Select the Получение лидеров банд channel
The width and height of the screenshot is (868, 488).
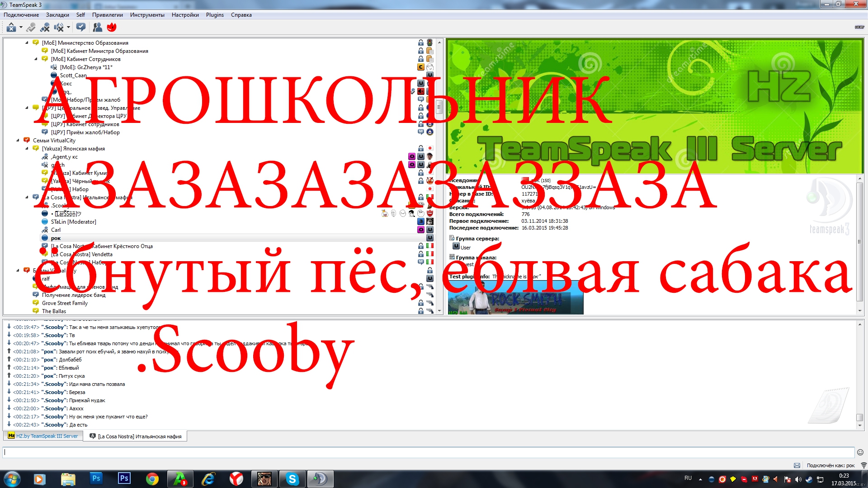(x=74, y=295)
